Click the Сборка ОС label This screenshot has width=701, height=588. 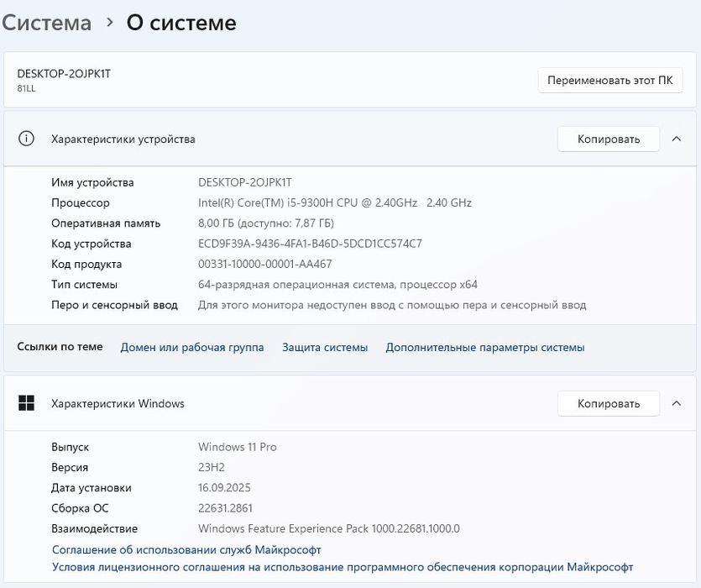pos(80,508)
